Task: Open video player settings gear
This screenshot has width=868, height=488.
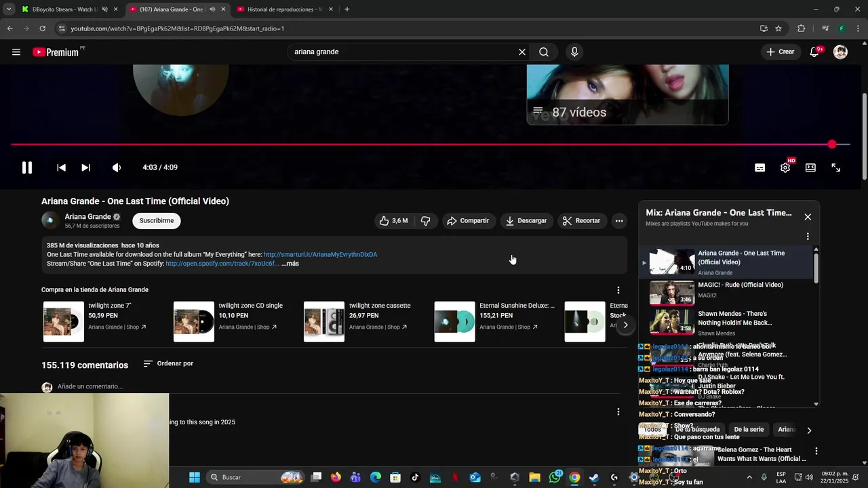Action: [785, 167]
